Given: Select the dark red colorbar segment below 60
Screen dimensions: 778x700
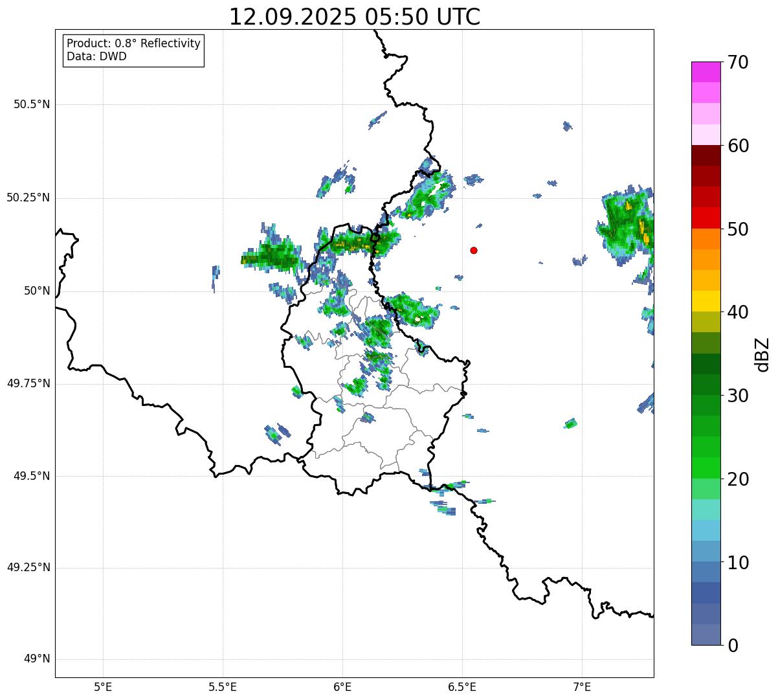Looking at the screenshot, I should pyautogui.click(x=706, y=155).
